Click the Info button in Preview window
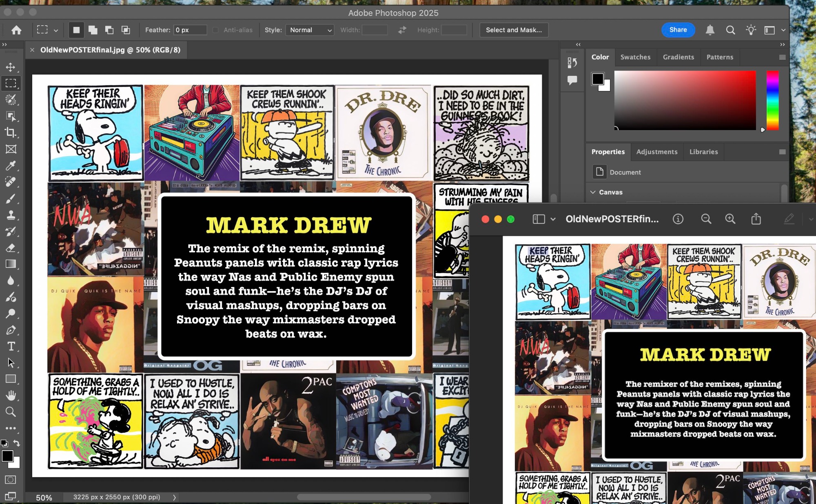The image size is (816, 504). 678,219
